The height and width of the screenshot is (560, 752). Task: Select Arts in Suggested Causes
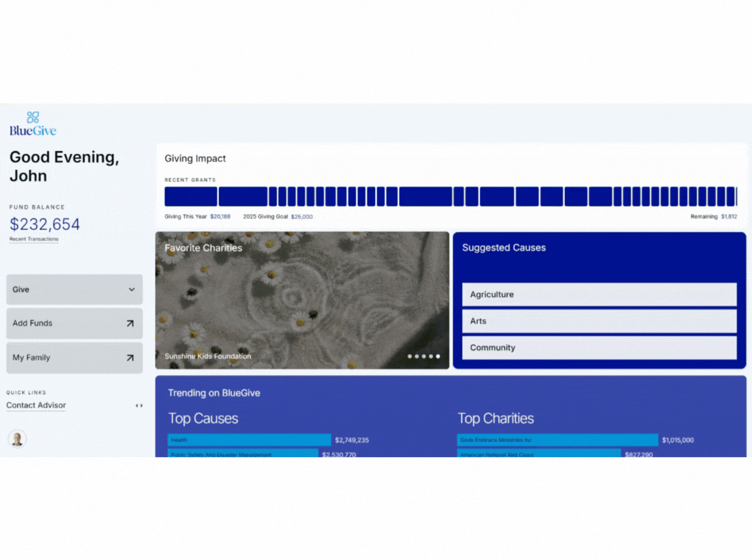click(599, 321)
